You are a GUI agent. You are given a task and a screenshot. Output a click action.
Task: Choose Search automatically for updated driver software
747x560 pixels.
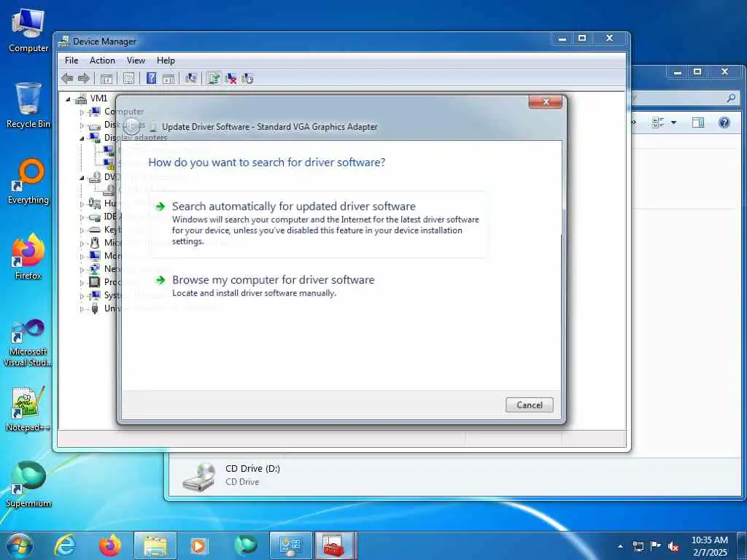pyautogui.click(x=319, y=225)
